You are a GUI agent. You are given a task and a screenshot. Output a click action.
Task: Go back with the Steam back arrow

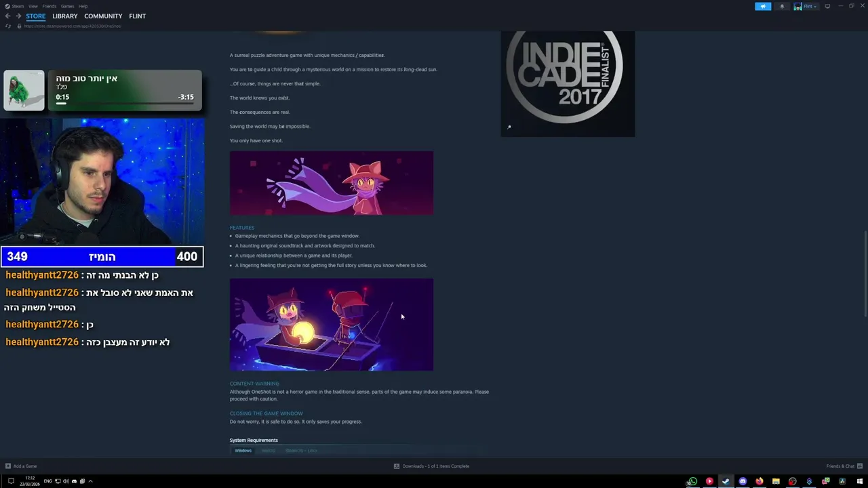coord(7,16)
